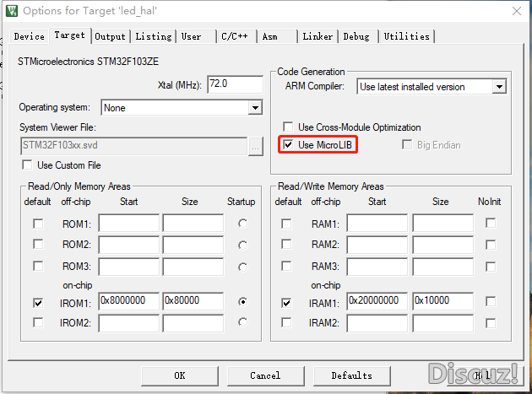Screen dimensions: 532x394
Task: Check the RAM1 NoInit checkbox
Action: coord(491,223)
